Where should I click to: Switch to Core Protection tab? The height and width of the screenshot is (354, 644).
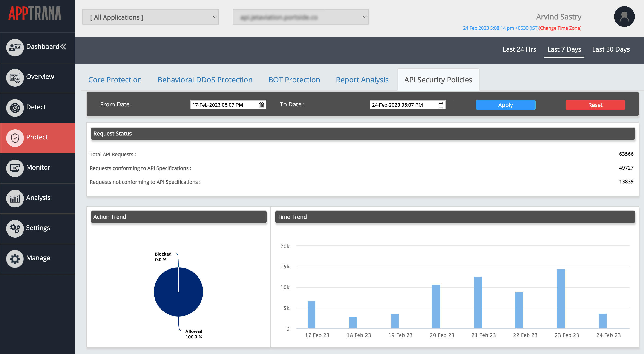tap(115, 79)
